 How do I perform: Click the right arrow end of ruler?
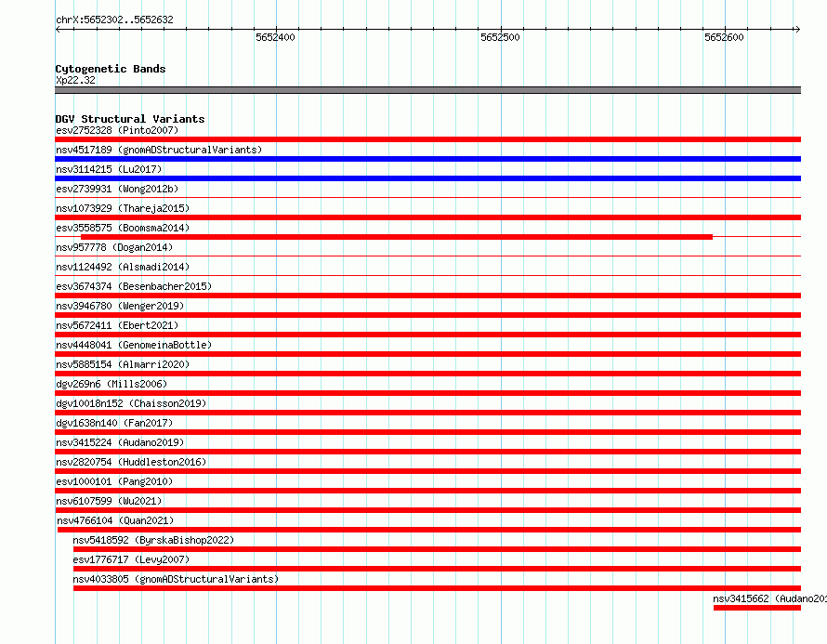click(x=797, y=30)
